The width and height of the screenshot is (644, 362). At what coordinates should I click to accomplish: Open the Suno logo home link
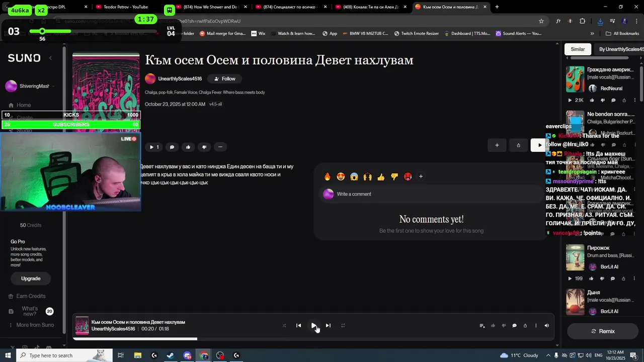coord(24,58)
